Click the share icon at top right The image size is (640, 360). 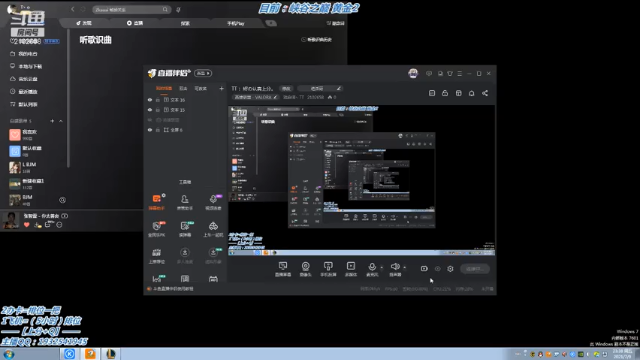point(485,93)
